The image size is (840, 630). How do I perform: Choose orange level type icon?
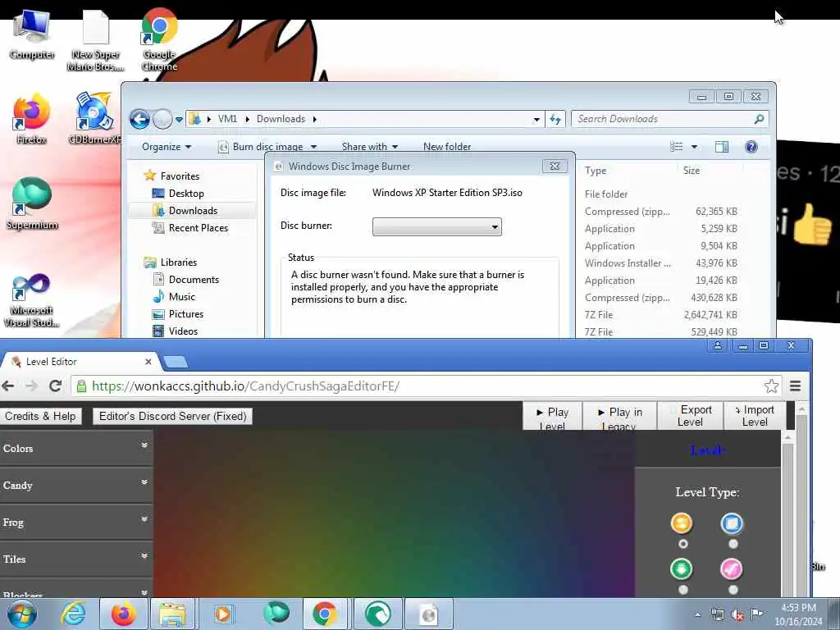click(x=682, y=523)
